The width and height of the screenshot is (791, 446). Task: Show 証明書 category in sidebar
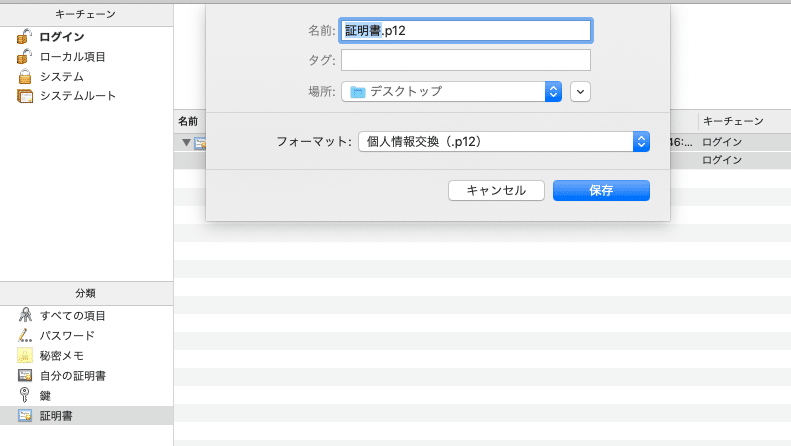[x=86, y=415]
